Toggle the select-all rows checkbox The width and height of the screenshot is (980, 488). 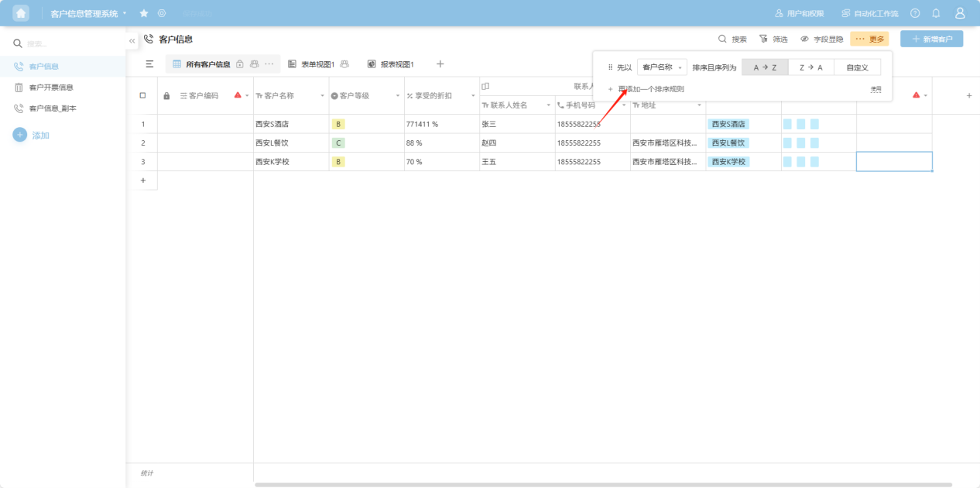click(142, 95)
